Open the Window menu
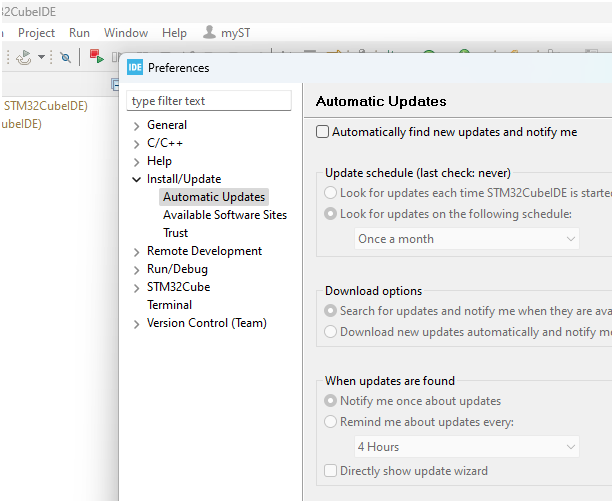 coord(126,33)
